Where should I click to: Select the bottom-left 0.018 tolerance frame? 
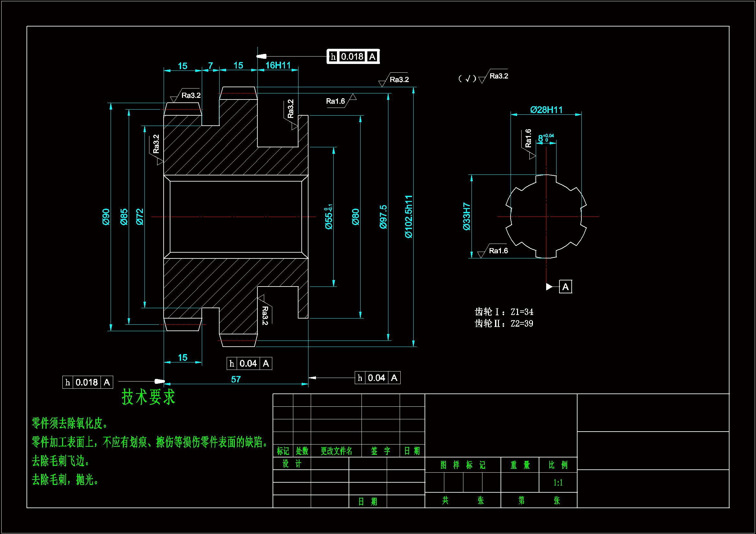(88, 382)
